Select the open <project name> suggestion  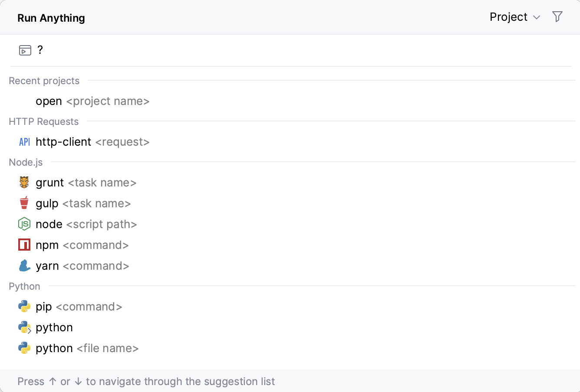click(92, 101)
